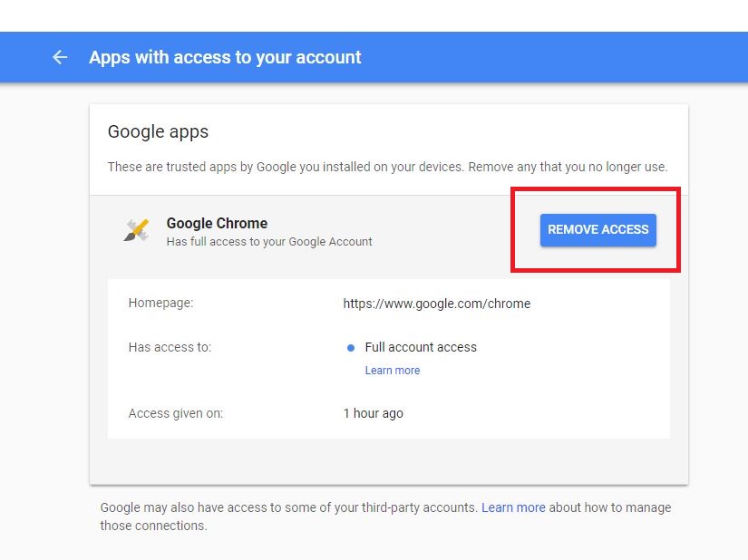Click the 'Apps with access to your account' title
This screenshot has width=748, height=560.
tap(225, 57)
